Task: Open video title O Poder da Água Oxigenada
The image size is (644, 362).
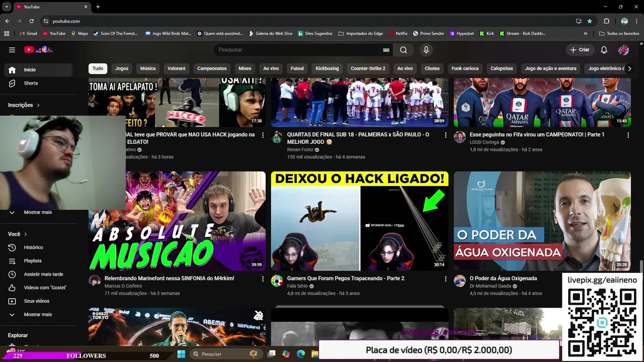Action: pos(503,278)
